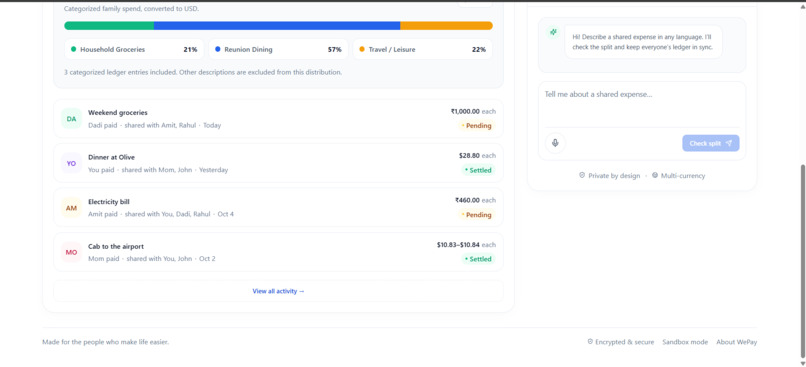The width and height of the screenshot is (806, 367).
Task: Click the Travel / Leisure legend chip
Action: click(423, 49)
